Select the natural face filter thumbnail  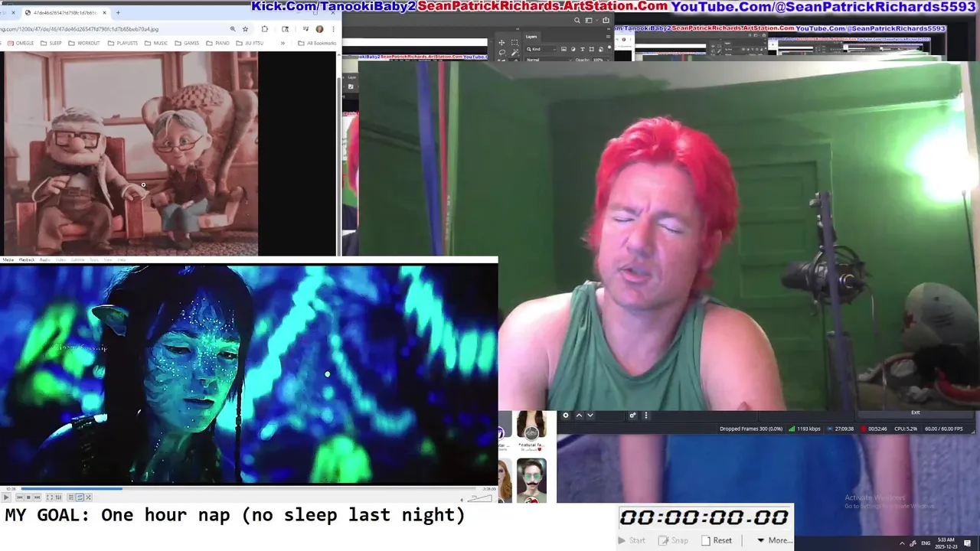tap(531, 430)
